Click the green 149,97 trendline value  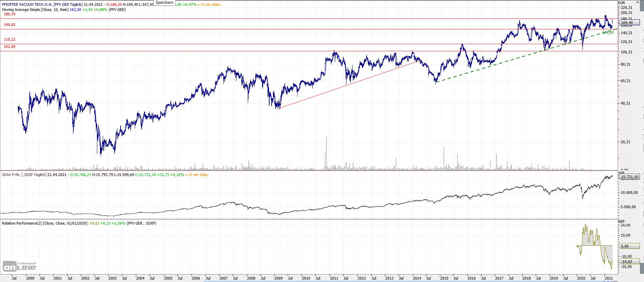coord(608,32)
